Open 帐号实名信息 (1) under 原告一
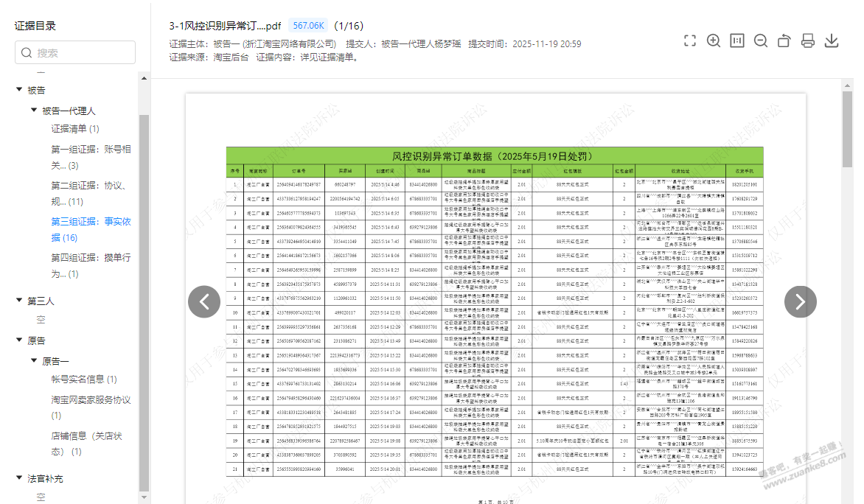 tap(83, 379)
